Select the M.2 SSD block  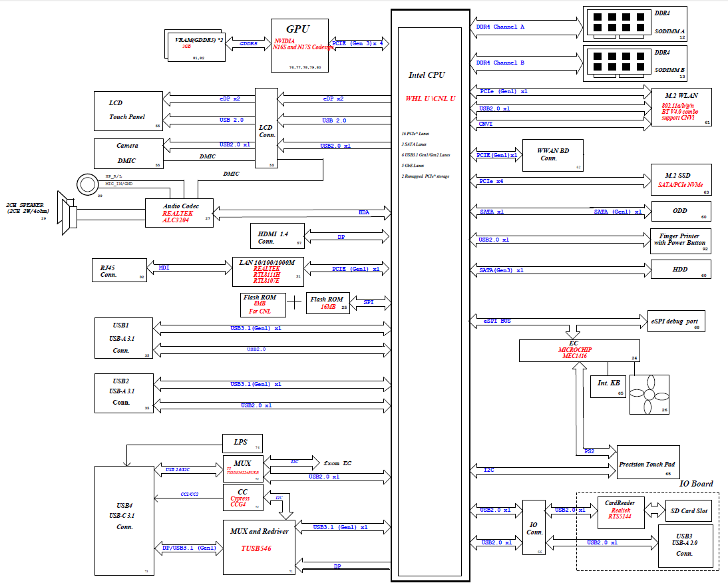(x=681, y=180)
